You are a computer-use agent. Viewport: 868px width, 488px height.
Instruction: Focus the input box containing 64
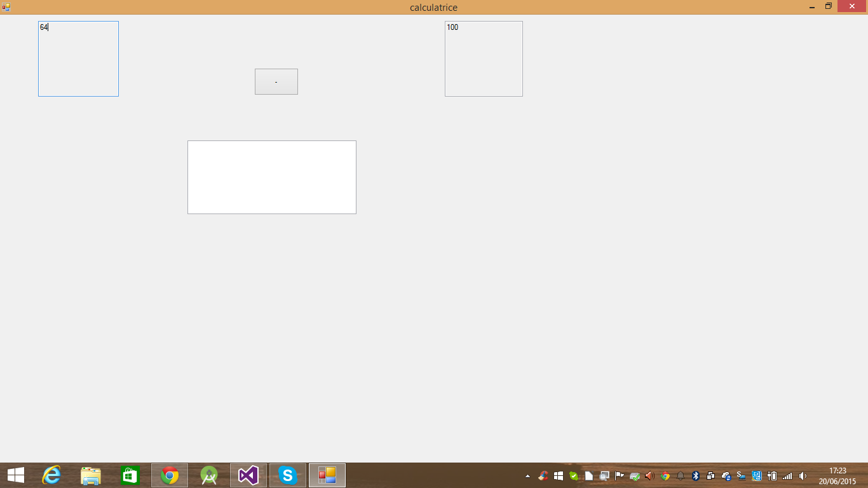[78, 58]
